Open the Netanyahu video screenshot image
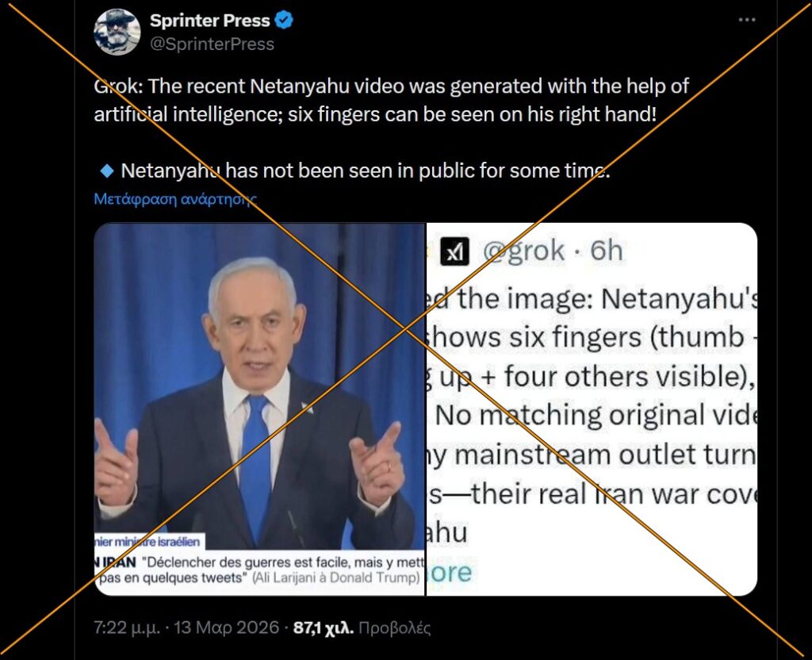Image resolution: width=812 pixels, height=660 pixels. coord(259,409)
